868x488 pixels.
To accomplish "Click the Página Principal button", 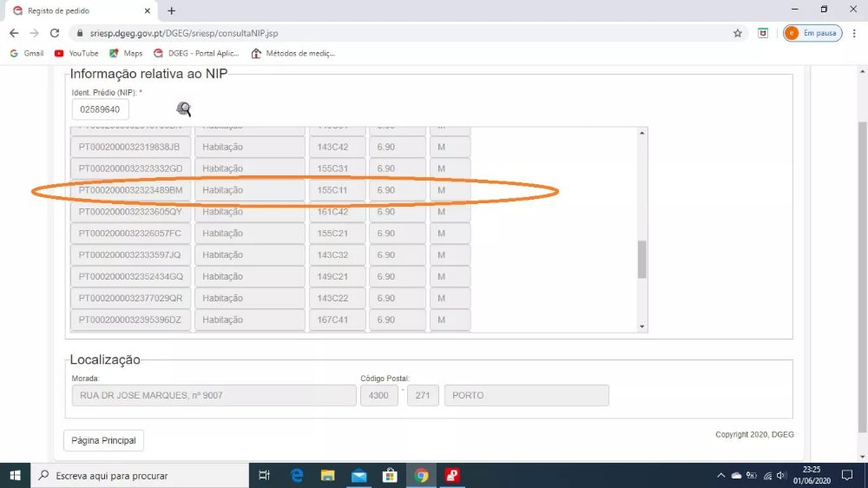I will click(103, 440).
